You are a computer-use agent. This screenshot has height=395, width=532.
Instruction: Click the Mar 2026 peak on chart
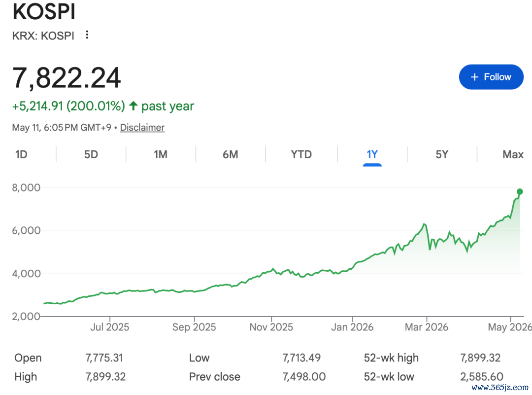[x=424, y=224]
